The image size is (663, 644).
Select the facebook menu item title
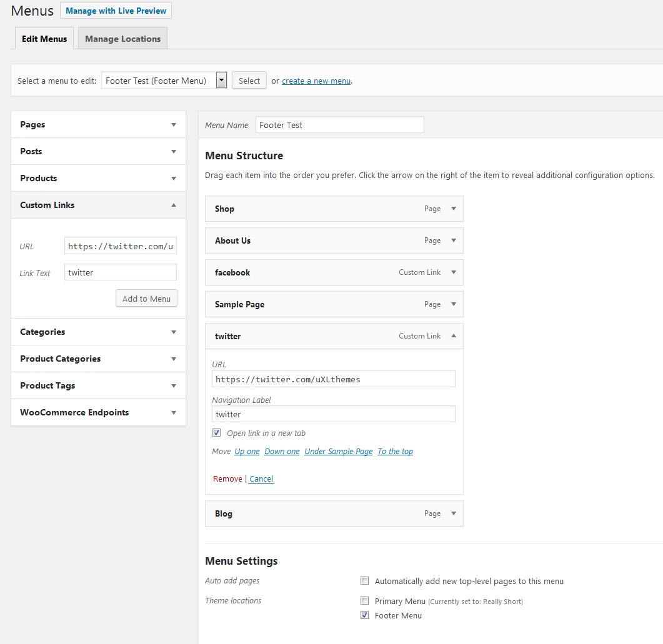click(232, 272)
